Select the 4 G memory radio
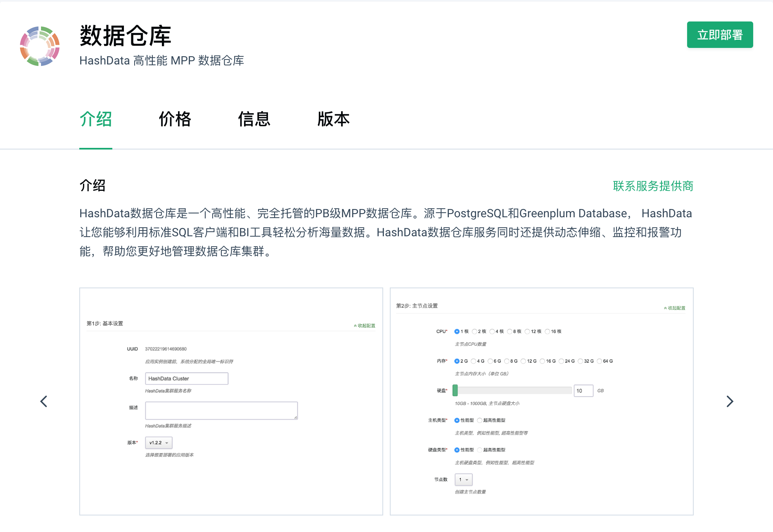Viewport: 773px width, 532px height. click(474, 361)
